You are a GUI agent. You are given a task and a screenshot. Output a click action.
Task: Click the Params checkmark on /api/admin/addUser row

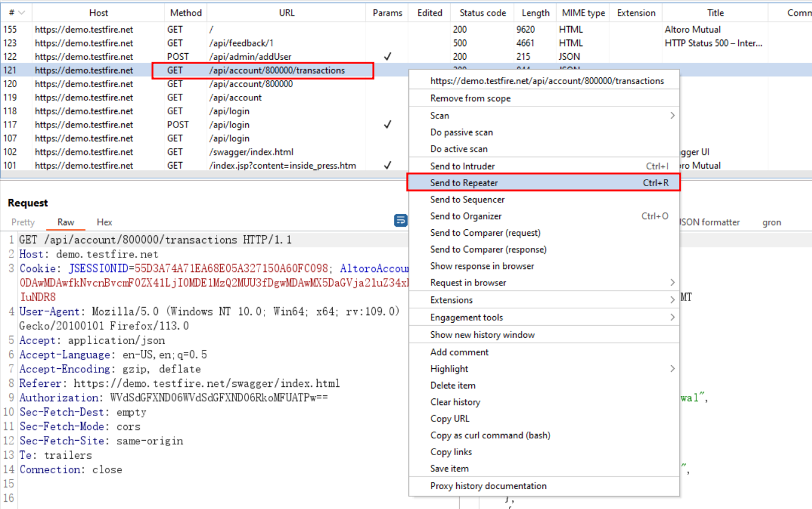click(387, 57)
